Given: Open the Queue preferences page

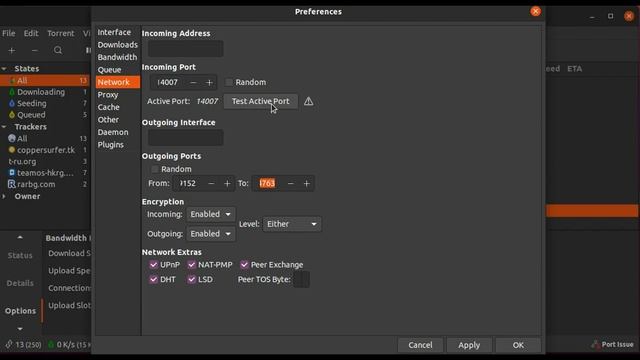Looking at the screenshot, I should click(x=109, y=70).
